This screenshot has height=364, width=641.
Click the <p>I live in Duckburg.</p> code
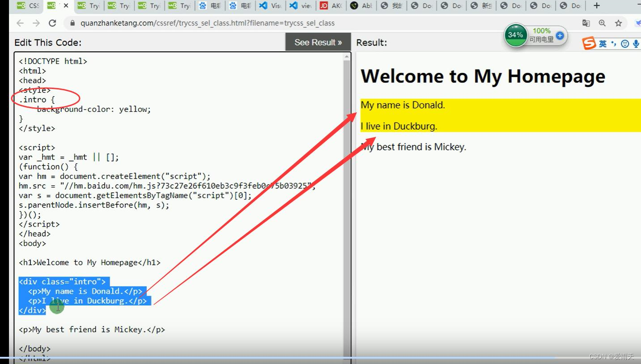[87, 301]
